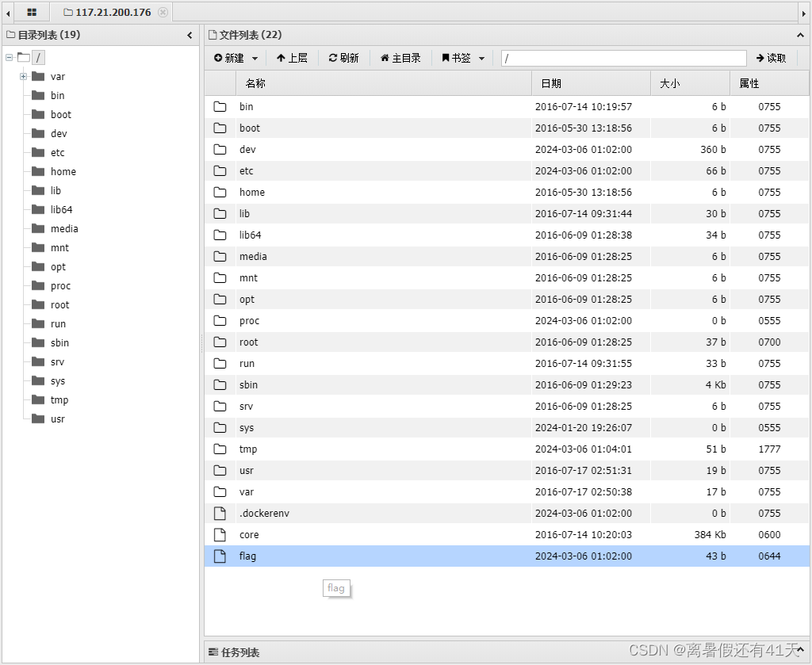Image resolution: width=812 pixels, height=665 pixels.
Task: Select the usr row name in file list
Action: click(247, 471)
